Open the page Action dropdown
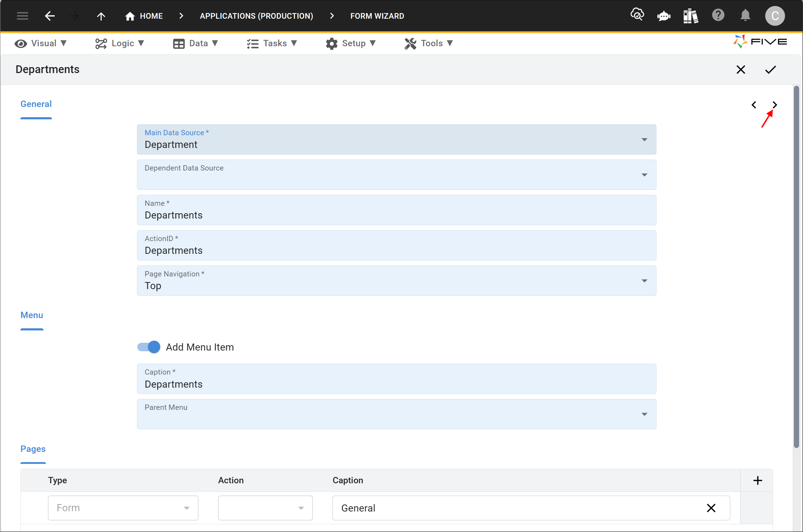803x532 pixels. click(x=265, y=508)
